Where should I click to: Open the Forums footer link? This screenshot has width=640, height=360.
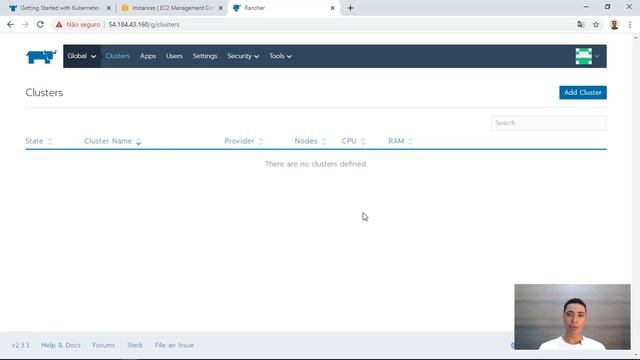[x=103, y=345]
